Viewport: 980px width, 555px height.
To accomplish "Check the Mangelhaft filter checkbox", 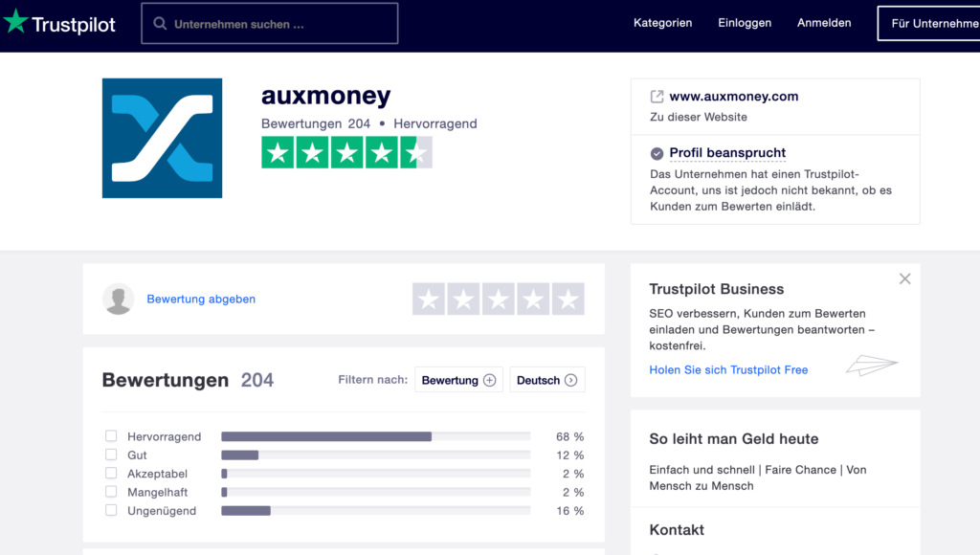I will [x=111, y=491].
